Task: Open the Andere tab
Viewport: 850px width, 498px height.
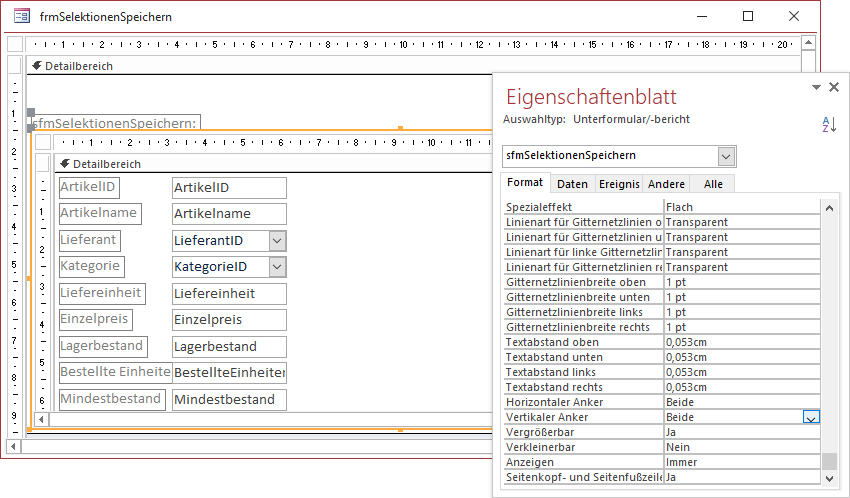Action: click(666, 184)
